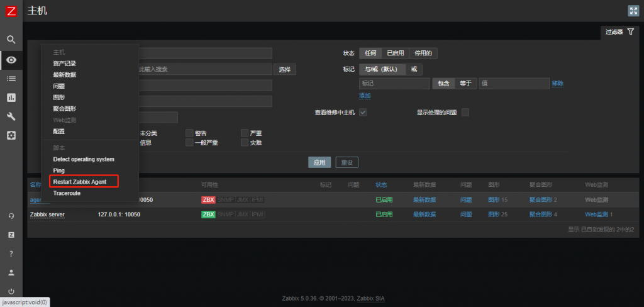The width and height of the screenshot is (644, 307).
Task: Open 聚合图形 from host menu
Action: [x=65, y=109]
